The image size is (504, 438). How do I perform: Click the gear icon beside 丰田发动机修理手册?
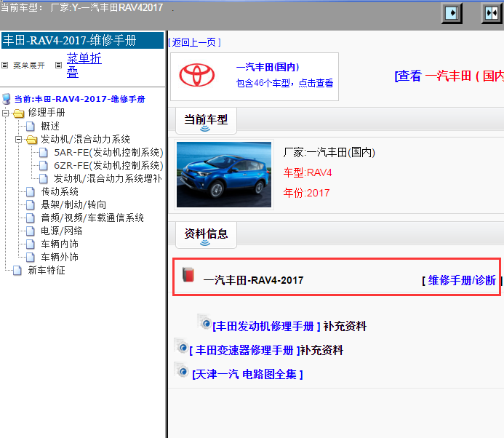click(204, 322)
